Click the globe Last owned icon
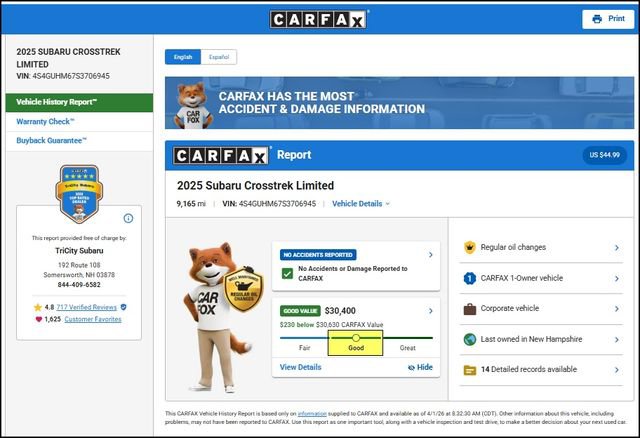The width and height of the screenshot is (640, 438). click(470, 339)
